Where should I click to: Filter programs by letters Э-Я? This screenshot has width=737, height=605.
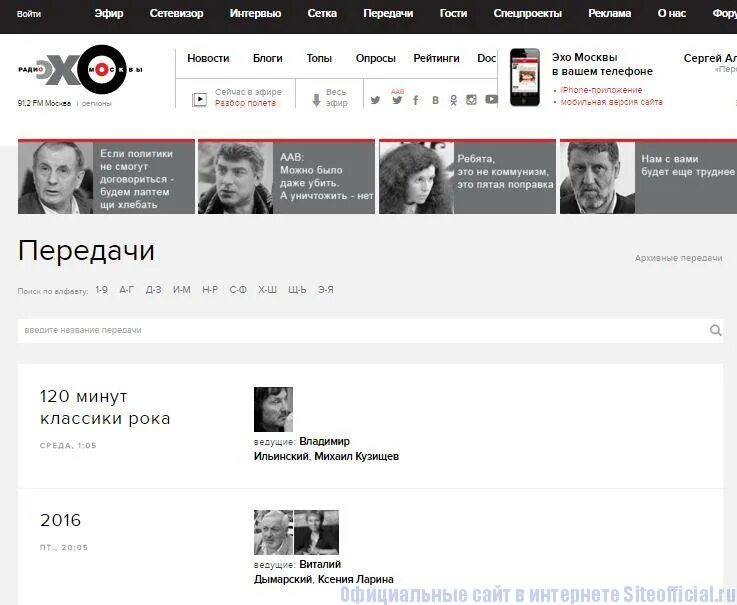click(326, 290)
